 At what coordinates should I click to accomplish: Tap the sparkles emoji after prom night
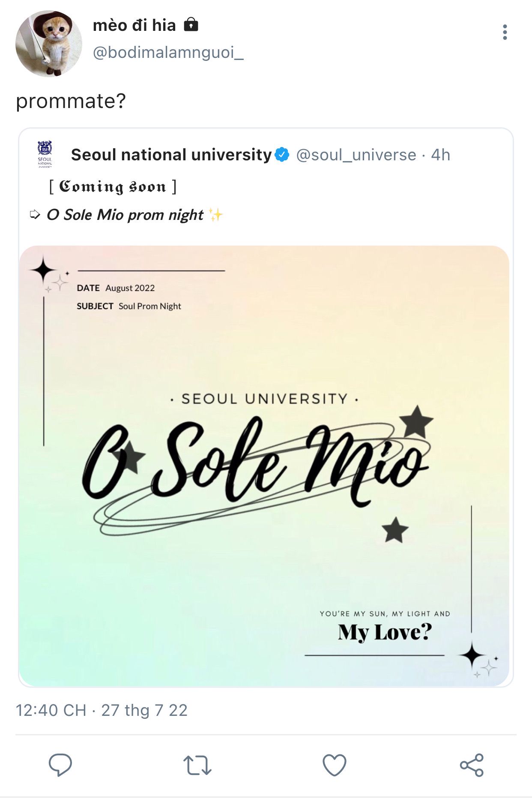coord(215,214)
